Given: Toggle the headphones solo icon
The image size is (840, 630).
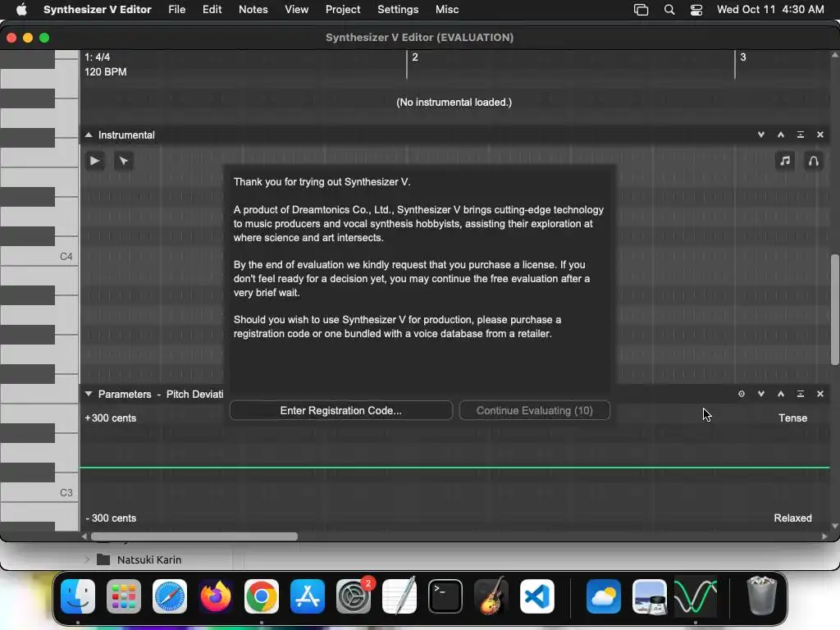Looking at the screenshot, I should [813, 161].
